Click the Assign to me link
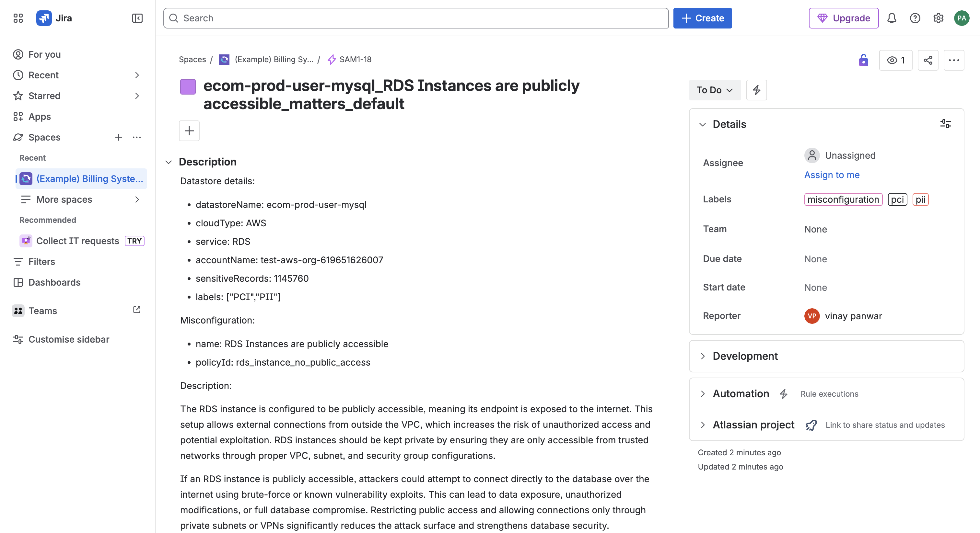 [x=831, y=175]
